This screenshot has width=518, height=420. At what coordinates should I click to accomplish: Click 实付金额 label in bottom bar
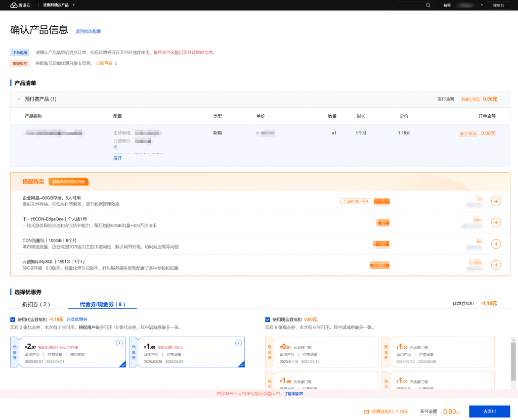click(x=428, y=411)
